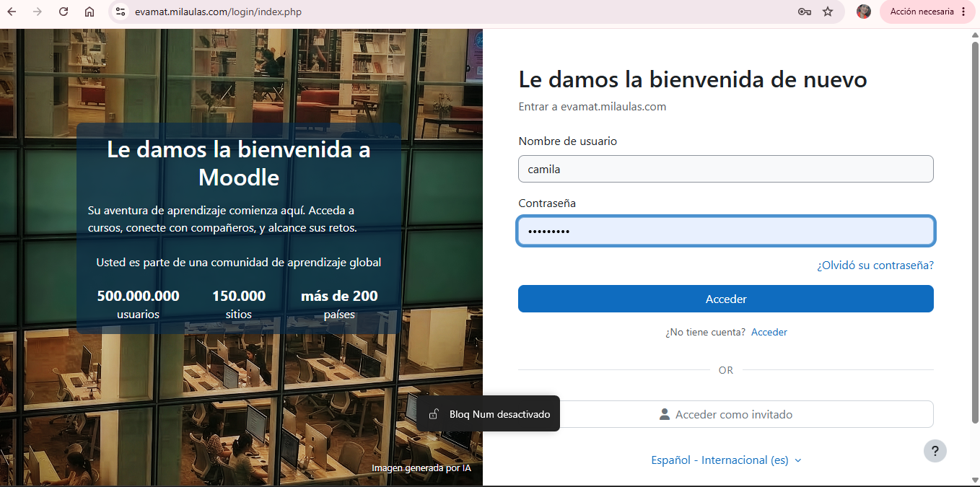
Task: Open the three-dot menu beside Acción necesaria
Action: (963, 12)
